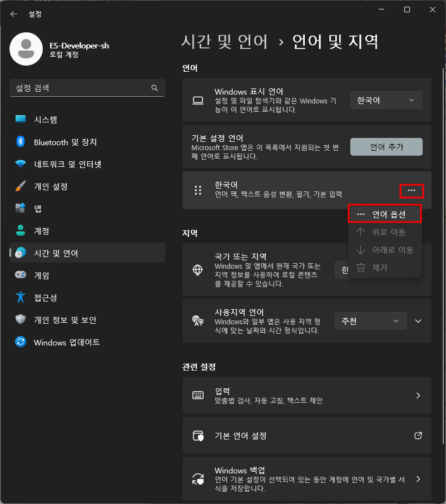Screen dimensions: 446x504
Task: Open the 입력 related settings row
Action: (307, 396)
